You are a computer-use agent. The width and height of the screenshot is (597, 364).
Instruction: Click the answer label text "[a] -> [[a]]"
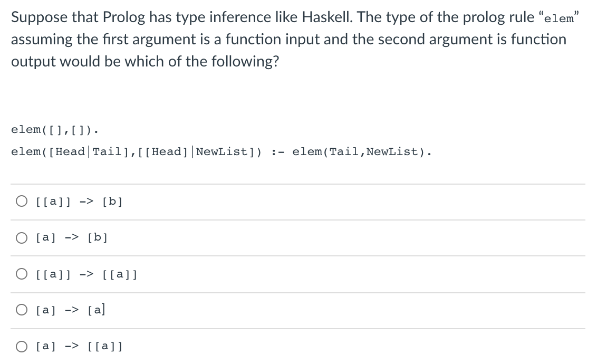pos(79,347)
